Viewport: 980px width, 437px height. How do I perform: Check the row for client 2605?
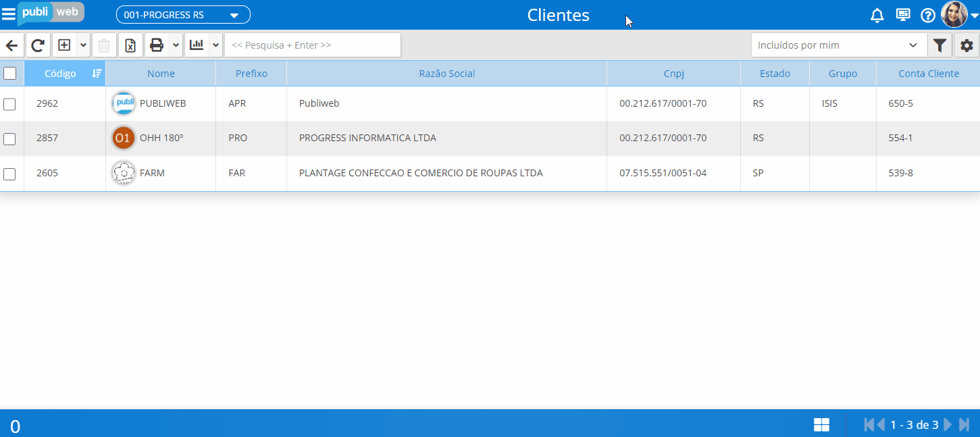coord(9,174)
